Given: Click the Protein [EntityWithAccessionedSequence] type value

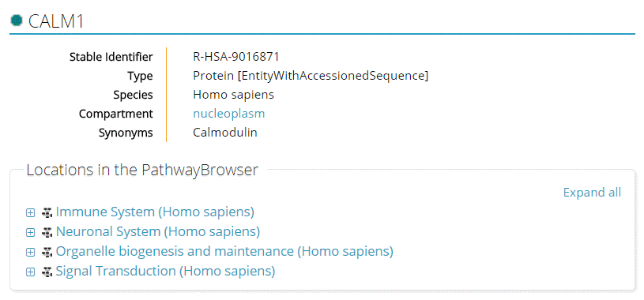Looking at the screenshot, I should [x=311, y=76].
